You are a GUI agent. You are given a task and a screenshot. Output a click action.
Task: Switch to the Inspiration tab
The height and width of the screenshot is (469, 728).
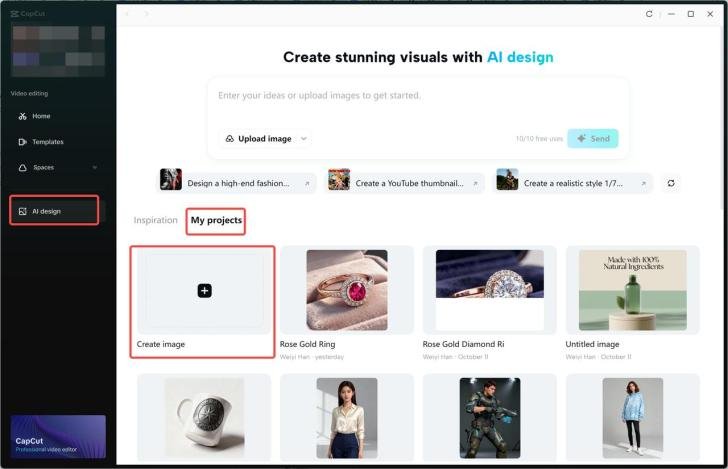pyautogui.click(x=155, y=220)
